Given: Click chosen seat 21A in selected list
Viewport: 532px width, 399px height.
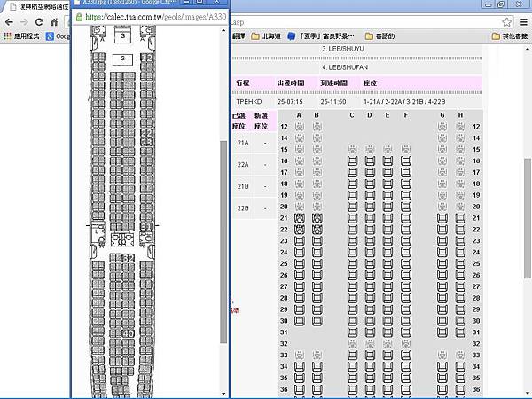Looking at the screenshot, I should click(x=243, y=143).
